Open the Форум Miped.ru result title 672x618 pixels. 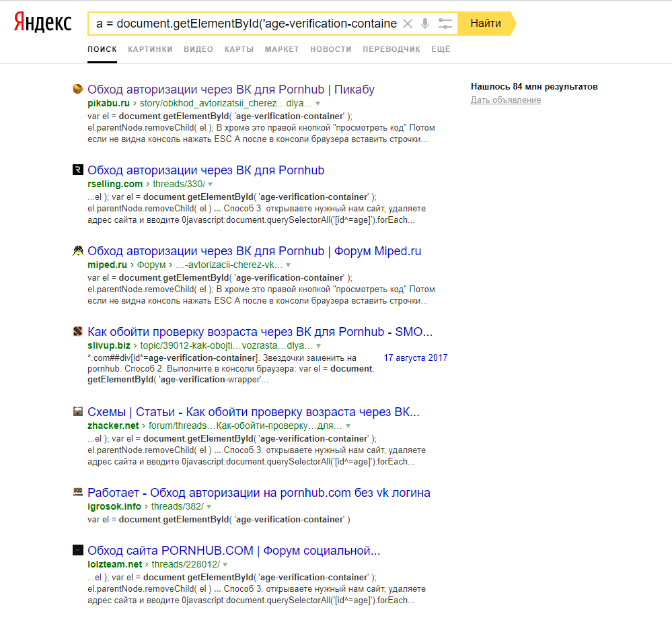pos(254,251)
